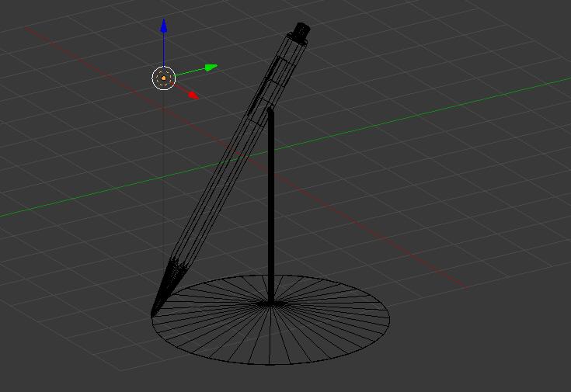Click the green Y-axis arrow of the gizmo
Viewport: 571px width, 392px height.
pos(211,68)
